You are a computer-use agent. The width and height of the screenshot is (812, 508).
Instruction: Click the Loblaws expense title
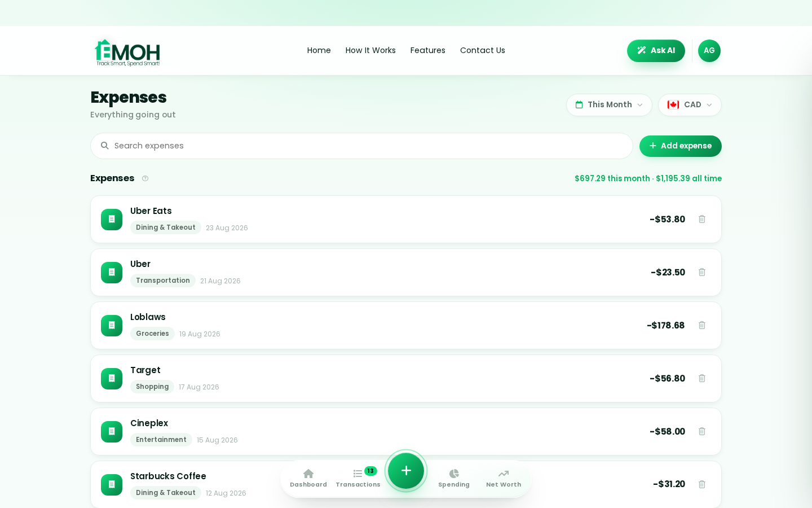point(148,317)
